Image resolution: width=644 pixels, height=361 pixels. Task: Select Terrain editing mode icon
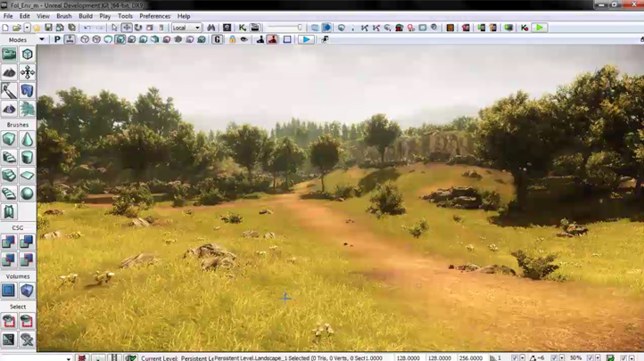pyautogui.click(x=9, y=72)
